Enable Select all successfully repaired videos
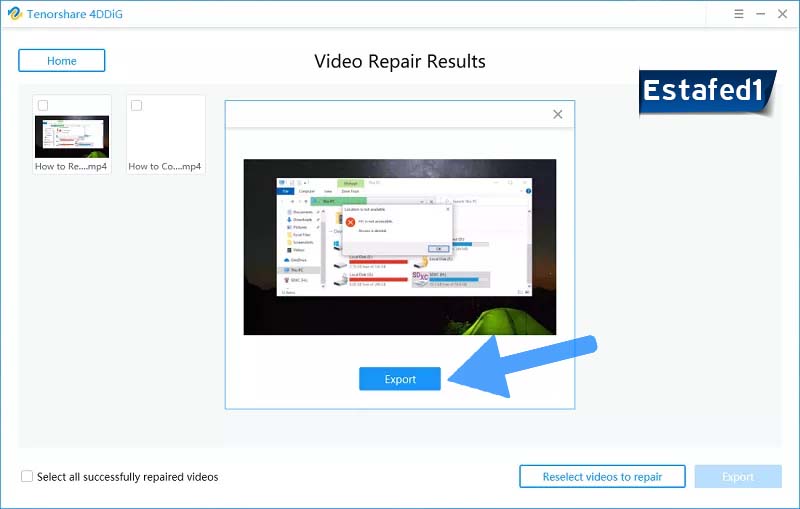The image size is (800, 509). [27, 477]
